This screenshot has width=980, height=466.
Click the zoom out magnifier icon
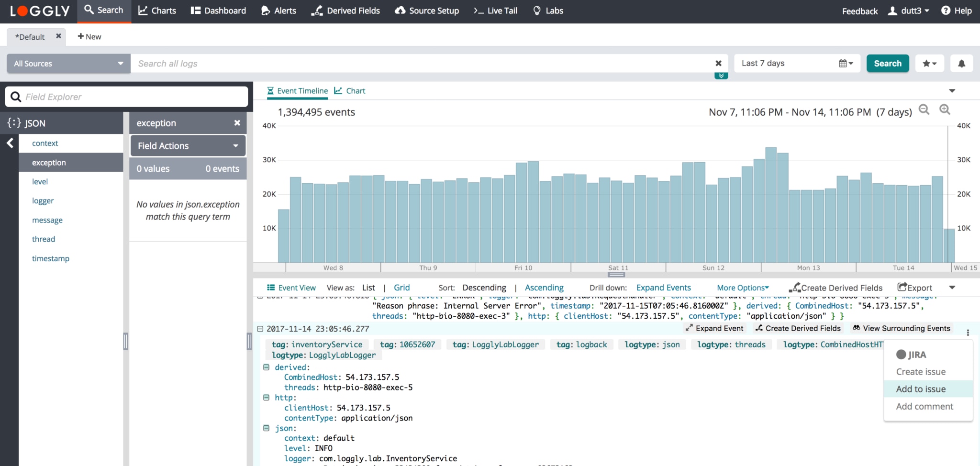coord(924,110)
